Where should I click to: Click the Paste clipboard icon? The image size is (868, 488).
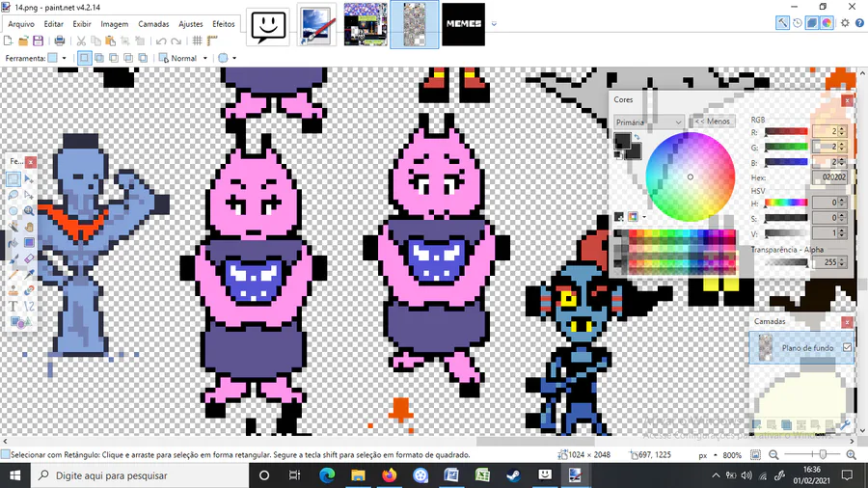(110, 41)
